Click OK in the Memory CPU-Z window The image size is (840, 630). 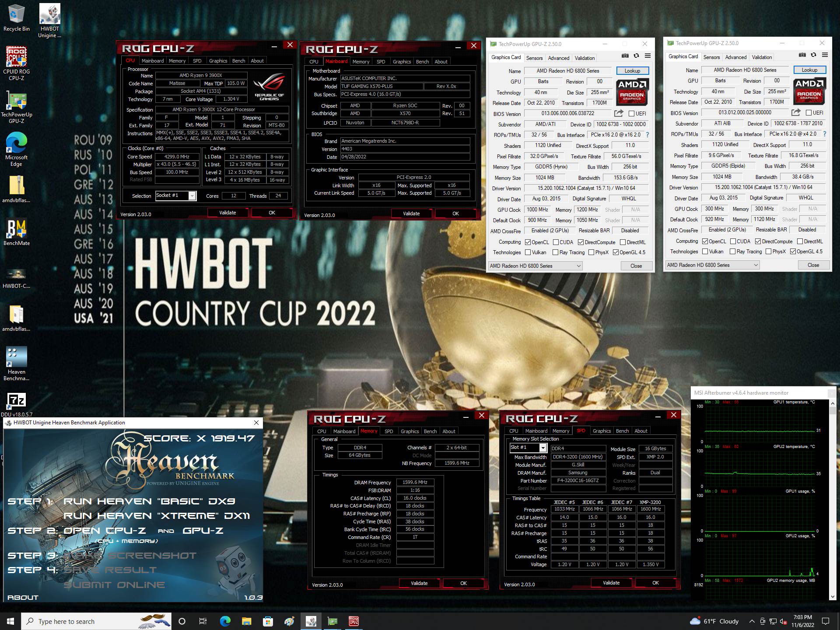pos(463,583)
